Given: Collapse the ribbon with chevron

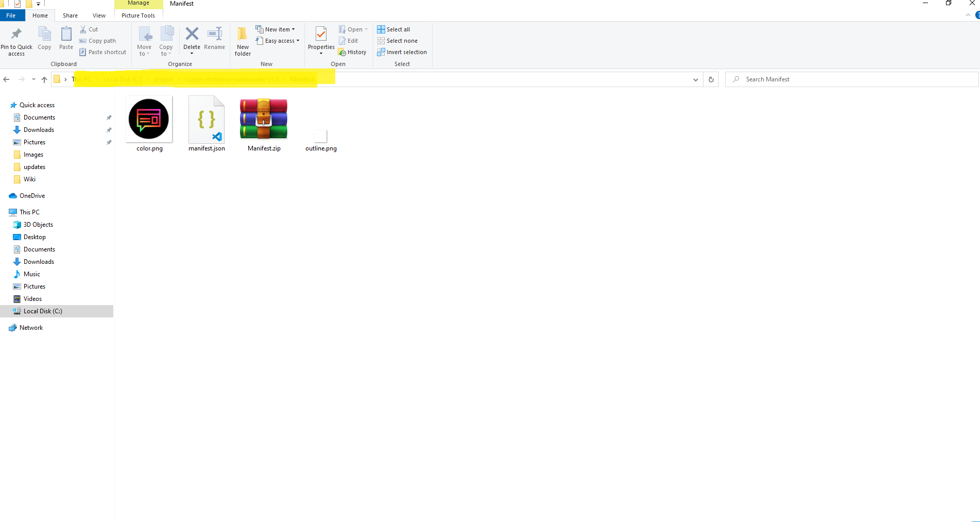Looking at the screenshot, I should click(x=968, y=15).
